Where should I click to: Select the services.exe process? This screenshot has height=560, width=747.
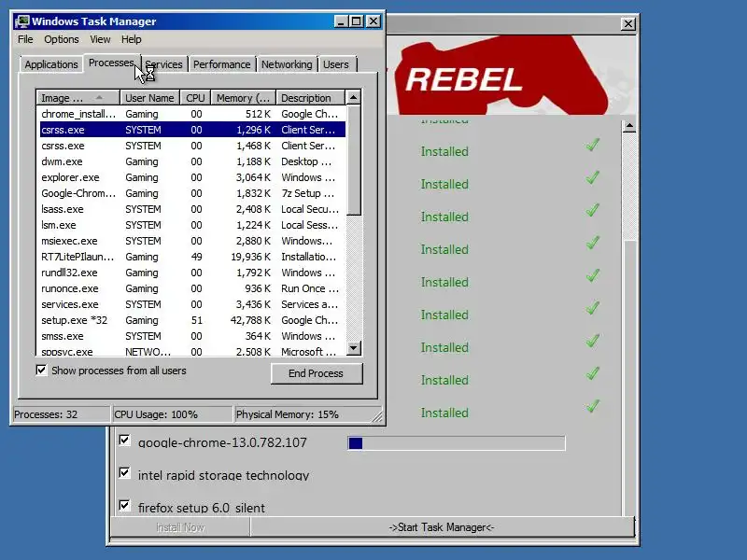click(x=190, y=304)
